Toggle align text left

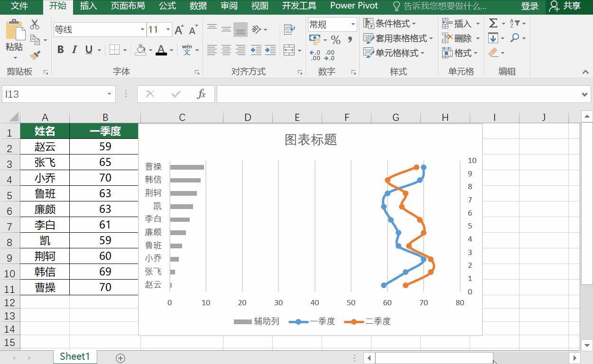coord(212,49)
